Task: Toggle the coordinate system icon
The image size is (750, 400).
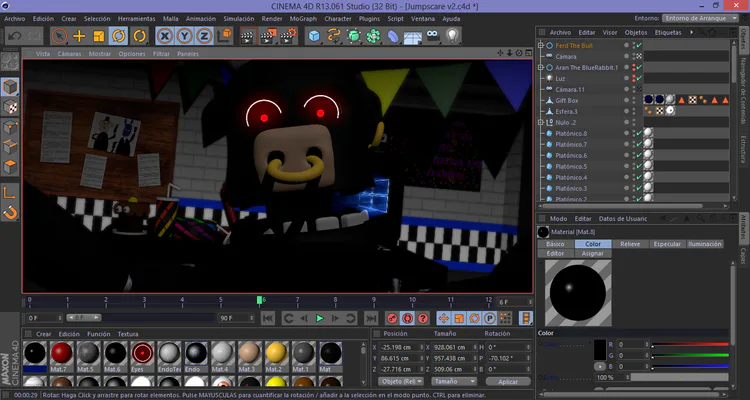Action: coord(224,36)
